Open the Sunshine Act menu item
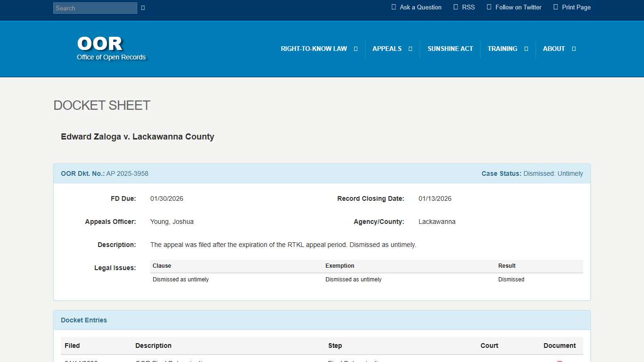The height and width of the screenshot is (362, 644). [x=450, y=49]
